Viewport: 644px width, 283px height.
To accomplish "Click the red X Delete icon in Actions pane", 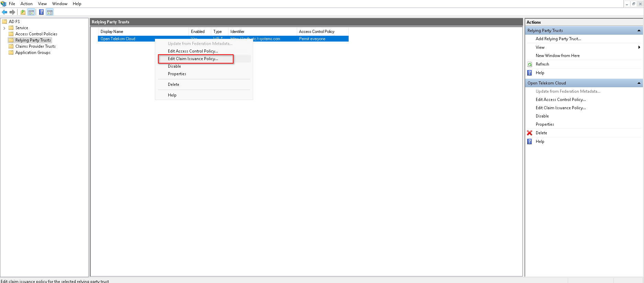I will [x=530, y=133].
